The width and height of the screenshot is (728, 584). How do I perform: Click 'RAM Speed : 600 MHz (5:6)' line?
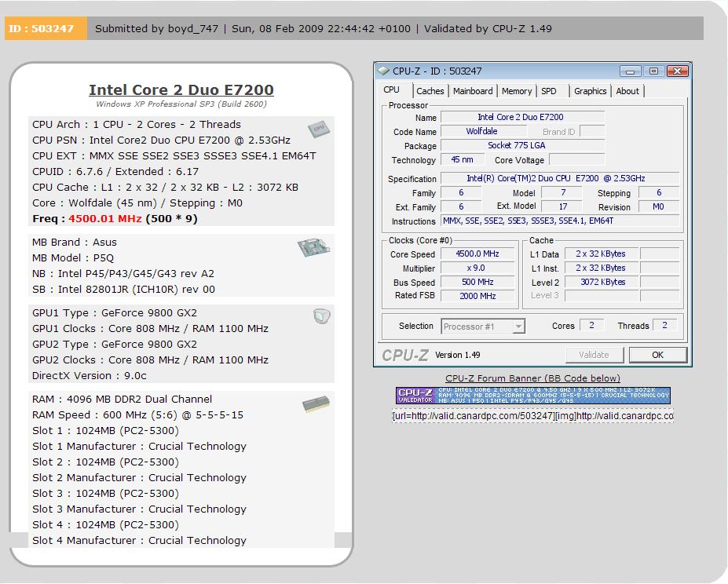click(137, 415)
